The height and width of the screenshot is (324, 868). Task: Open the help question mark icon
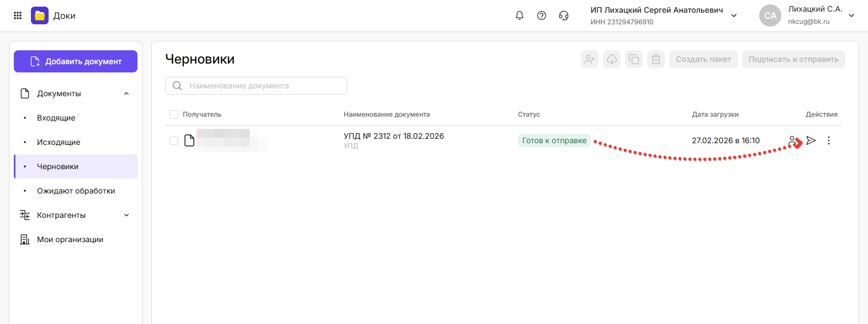point(541,15)
